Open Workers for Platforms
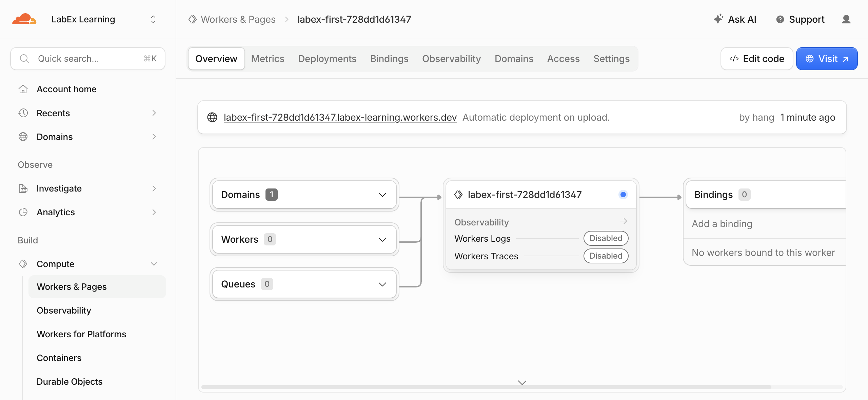 tap(81, 334)
